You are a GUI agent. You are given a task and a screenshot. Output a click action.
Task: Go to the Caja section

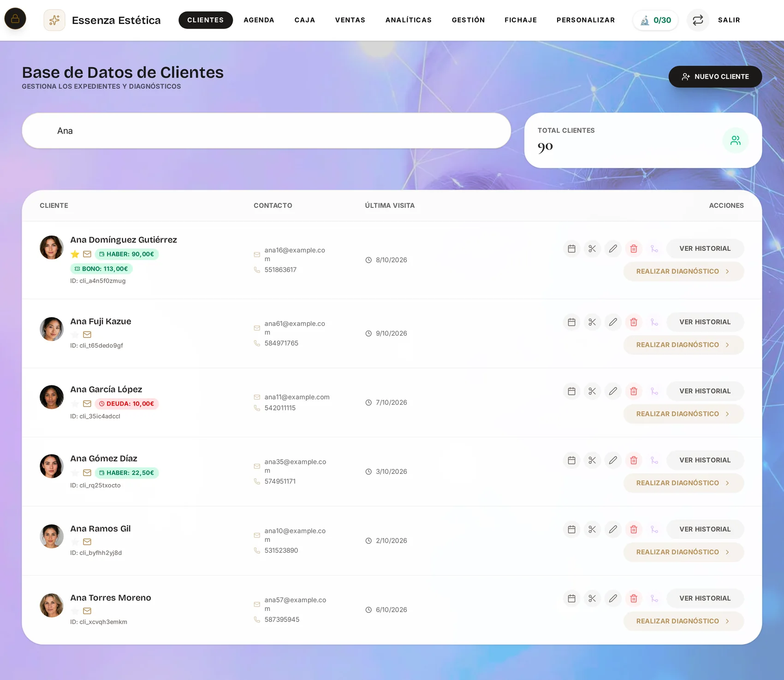[x=305, y=20]
